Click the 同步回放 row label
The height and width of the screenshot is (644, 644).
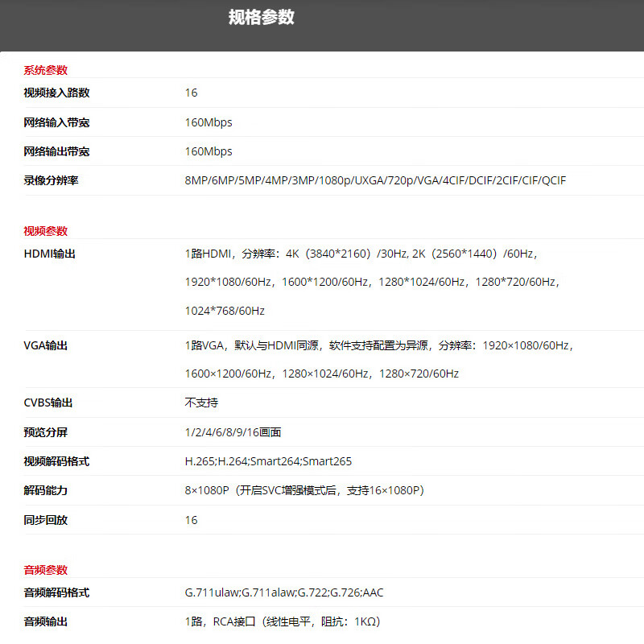pyautogui.click(x=46, y=520)
